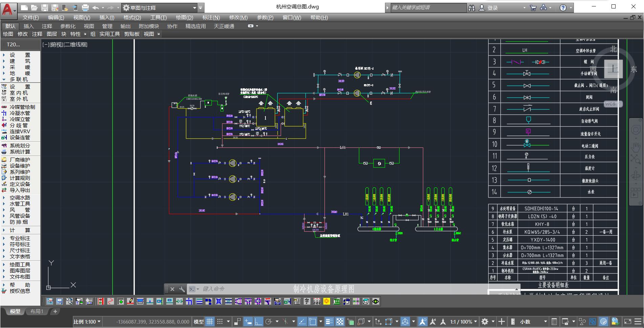Click the Open file folder icon

coord(34,7)
